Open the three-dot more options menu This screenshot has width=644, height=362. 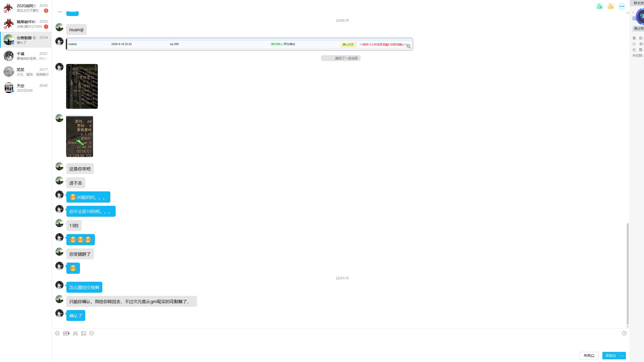622,6
